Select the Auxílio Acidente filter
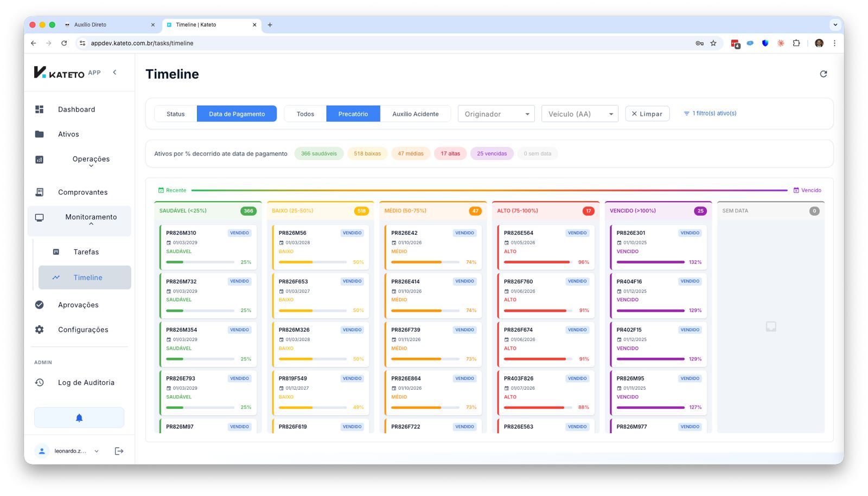Image resolution: width=868 pixels, height=496 pixels. (x=415, y=114)
